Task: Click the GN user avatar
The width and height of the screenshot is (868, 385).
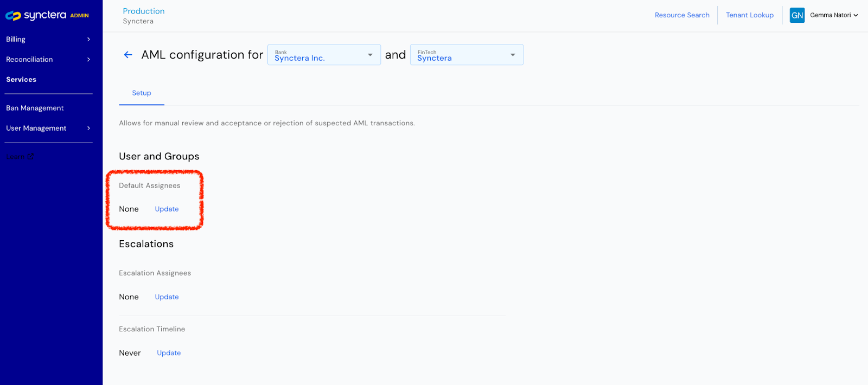Action: 797,15
